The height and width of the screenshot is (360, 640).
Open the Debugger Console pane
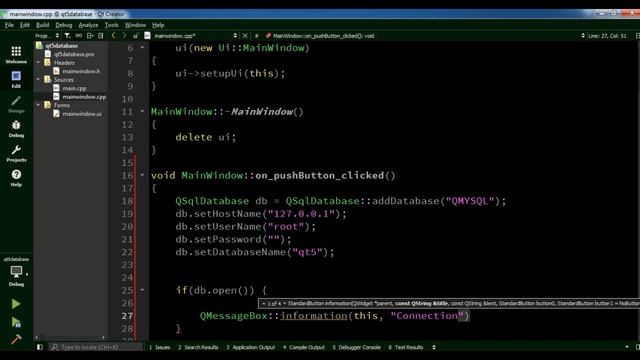tap(356, 347)
